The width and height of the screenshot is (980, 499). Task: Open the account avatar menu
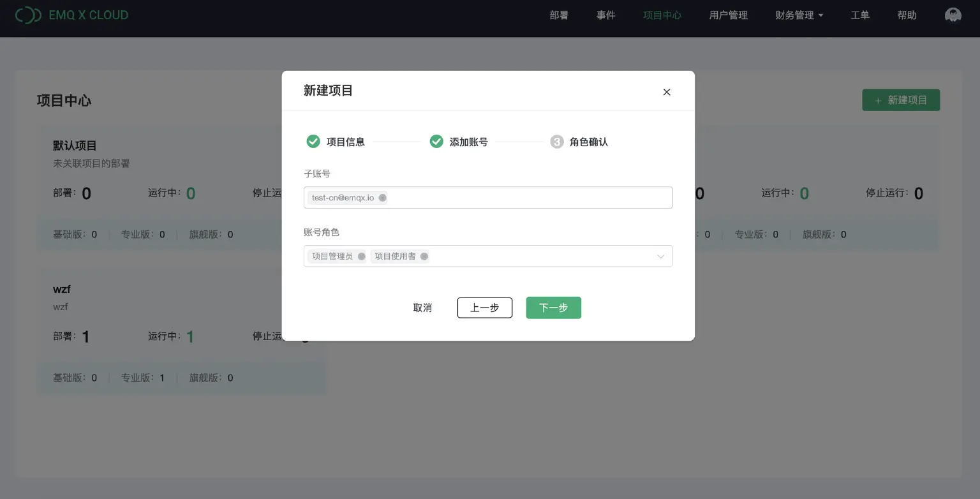(953, 14)
